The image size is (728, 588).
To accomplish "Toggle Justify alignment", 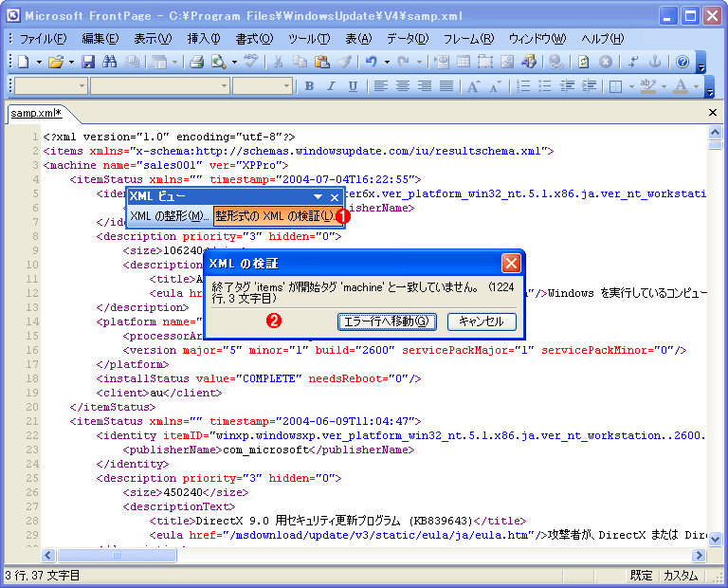I will pyautogui.click(x=446, y=86).
